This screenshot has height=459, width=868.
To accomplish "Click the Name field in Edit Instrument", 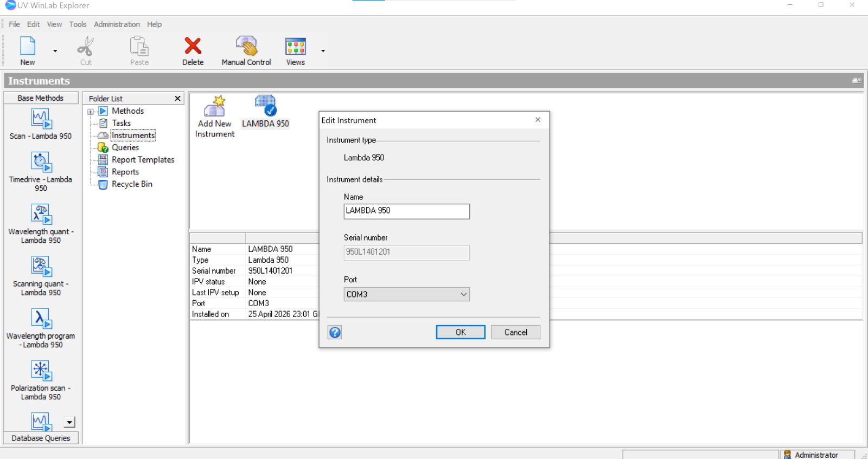I will pyautogui.click(x=407, y=211).
